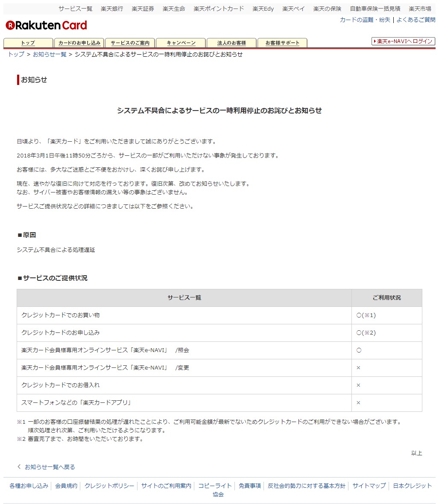Image resolution: width=439 pixels, height=504 pixels.
Task: Open the 楽天市場 link
Action: [420, 9]
